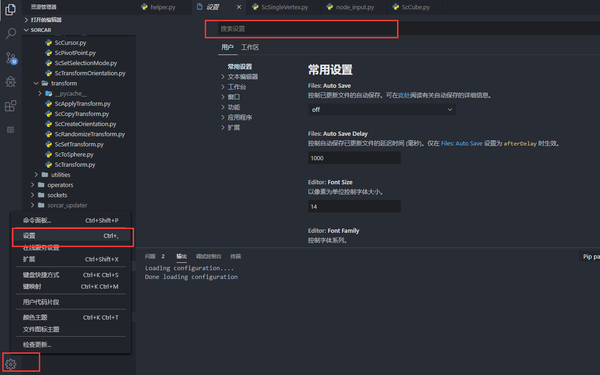
Task: Switch to the 终端 panel tab
Action: point(236,256)
